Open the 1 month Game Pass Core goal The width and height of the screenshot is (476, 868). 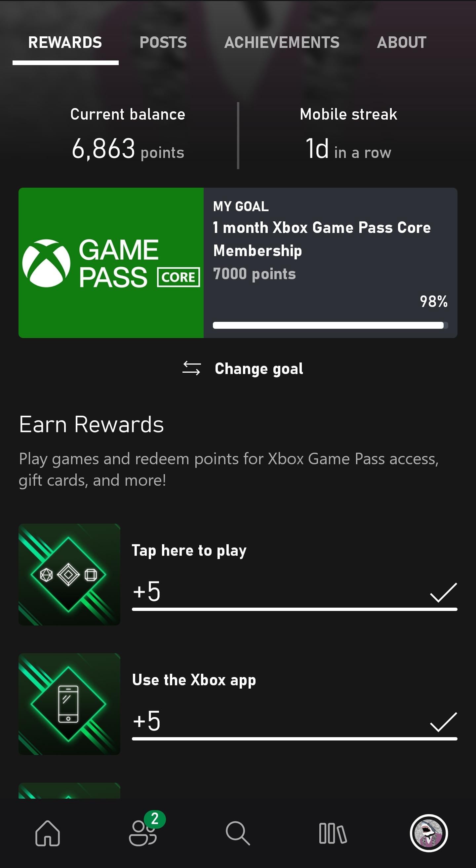(x=322, y=239)
